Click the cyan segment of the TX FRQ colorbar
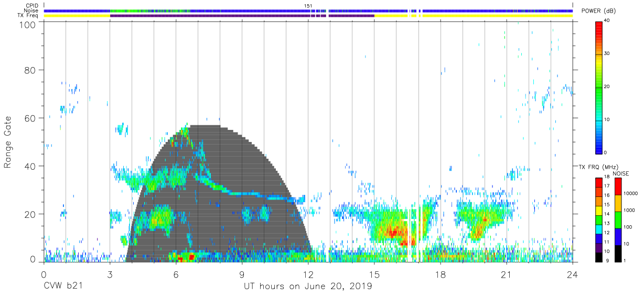Screen dimensions: 644x297 click(598, 229)
